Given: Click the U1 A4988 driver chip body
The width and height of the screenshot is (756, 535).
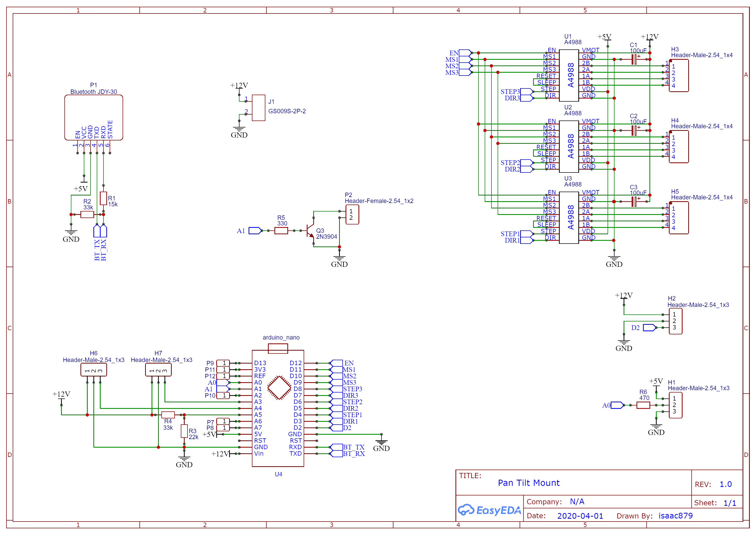Looking at the screenshot, I should [x=569, y=76].
